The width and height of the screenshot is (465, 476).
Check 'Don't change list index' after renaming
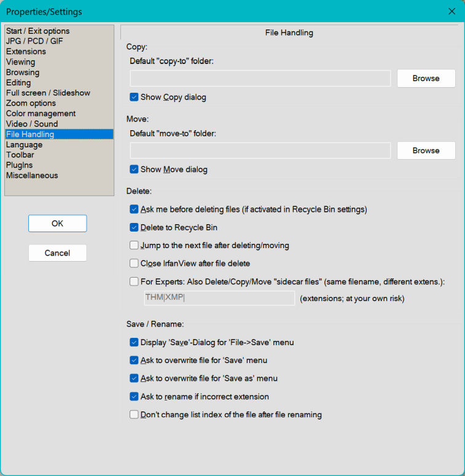[x=135, y=415]
